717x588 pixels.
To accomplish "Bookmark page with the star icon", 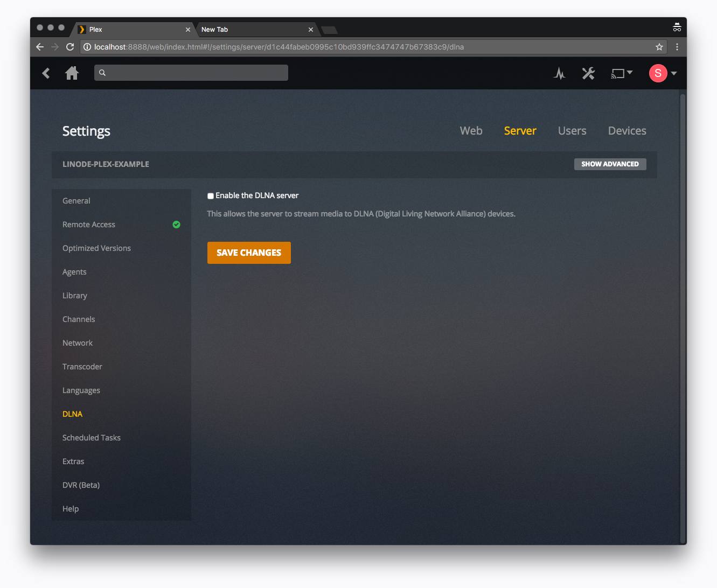I will (659, 47).
